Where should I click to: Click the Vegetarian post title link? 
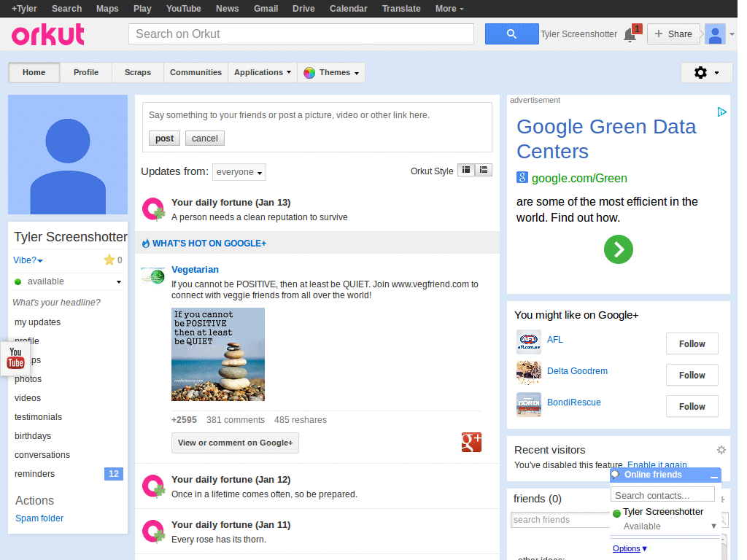195,270
